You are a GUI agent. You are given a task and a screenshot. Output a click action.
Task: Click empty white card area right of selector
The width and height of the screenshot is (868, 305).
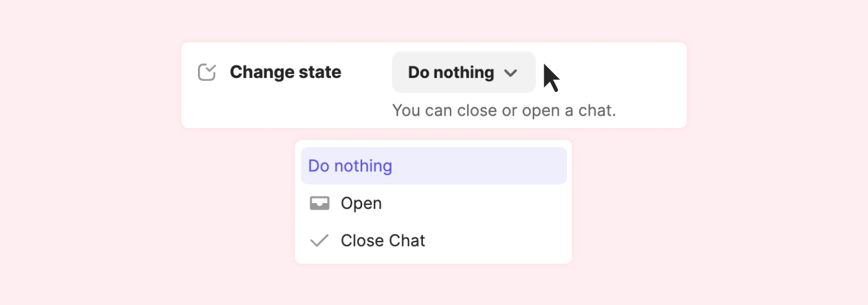pyautogui.click(x=629, y=72)
